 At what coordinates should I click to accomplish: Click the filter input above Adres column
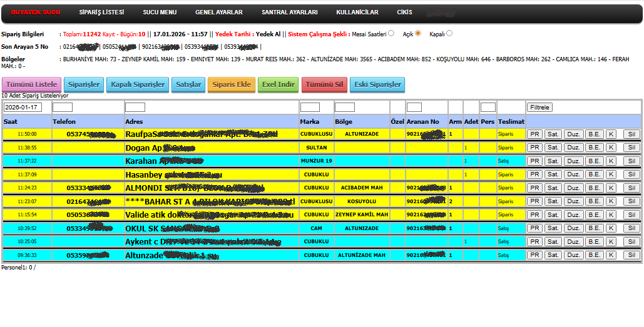135,108
